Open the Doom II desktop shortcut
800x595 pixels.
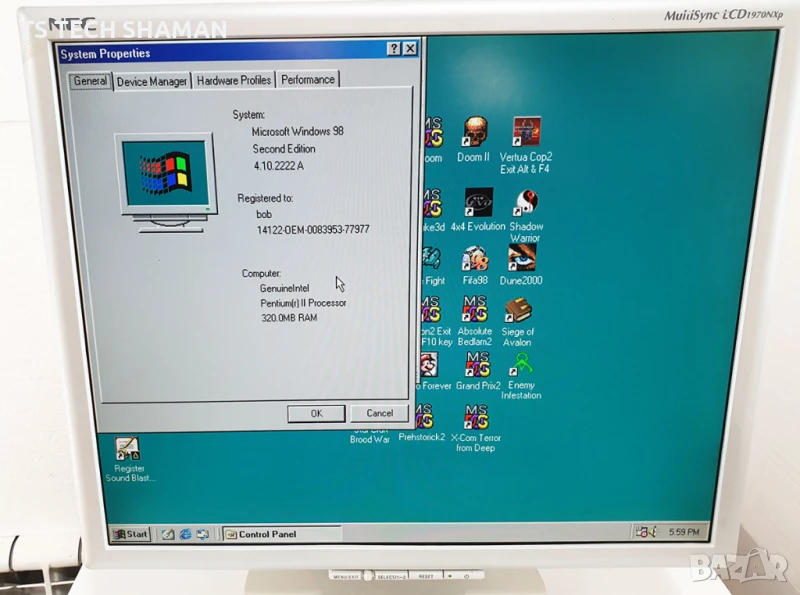tap(474, 133)
